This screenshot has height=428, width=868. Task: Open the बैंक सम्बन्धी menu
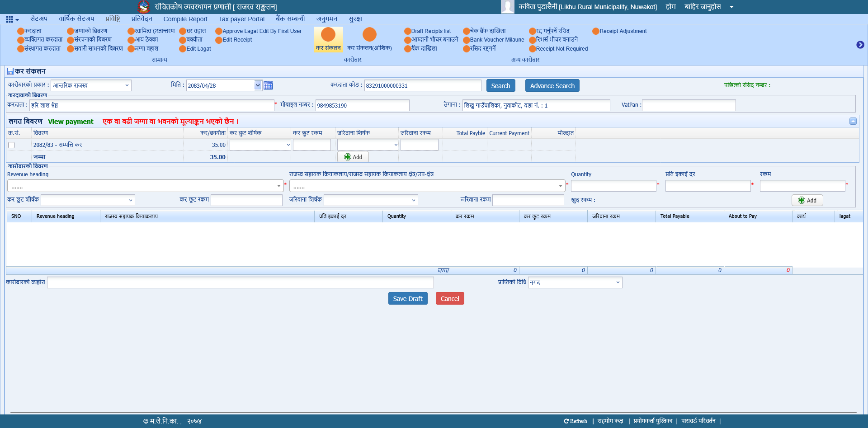tap(290, 19)
